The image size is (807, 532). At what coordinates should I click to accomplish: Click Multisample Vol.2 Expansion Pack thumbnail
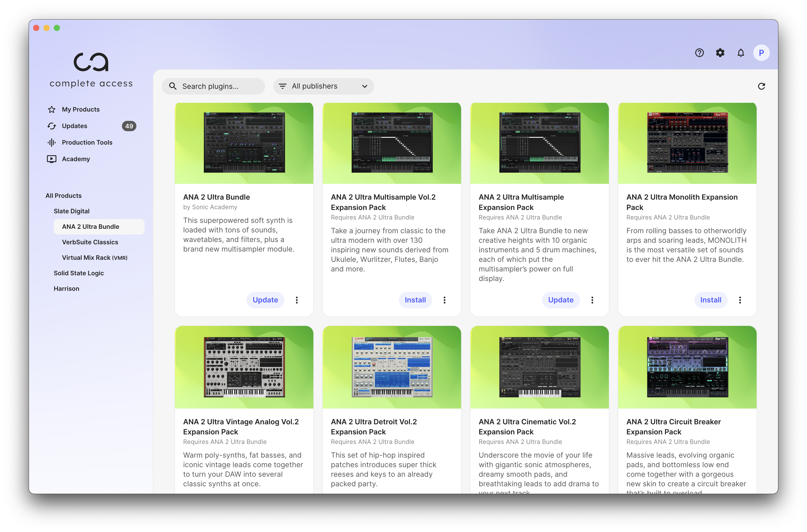click(392, 143)
